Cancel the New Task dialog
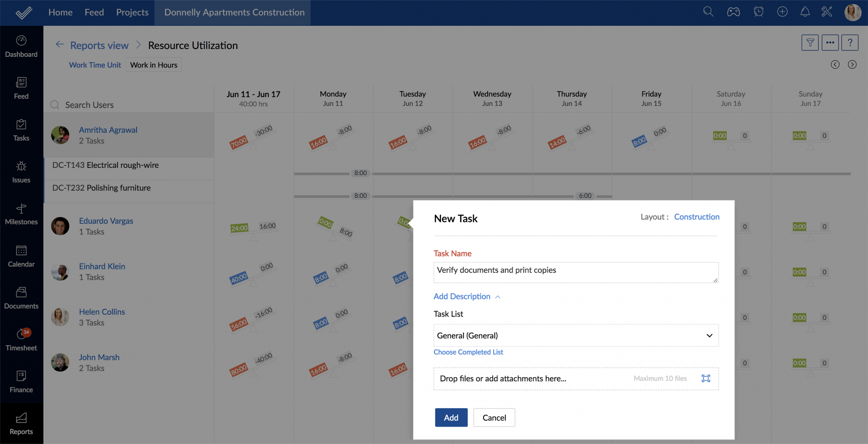Viewport: 868px width, 444px height. (x=494, y=418)
